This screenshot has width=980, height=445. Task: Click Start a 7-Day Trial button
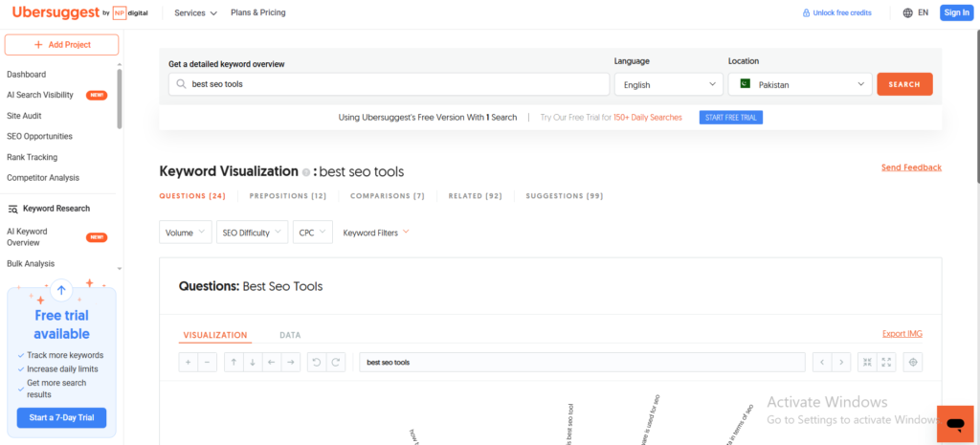click(61, 418)
